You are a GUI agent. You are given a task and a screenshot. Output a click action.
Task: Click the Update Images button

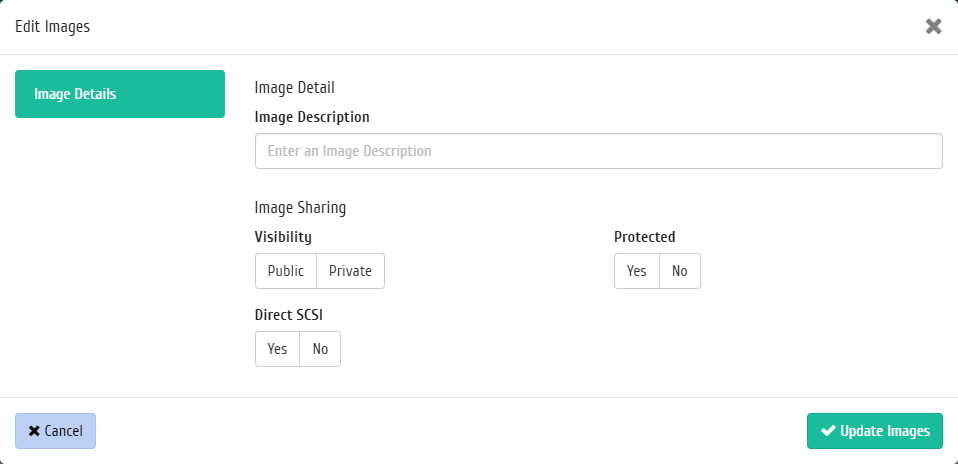click(x=875, y=431)
